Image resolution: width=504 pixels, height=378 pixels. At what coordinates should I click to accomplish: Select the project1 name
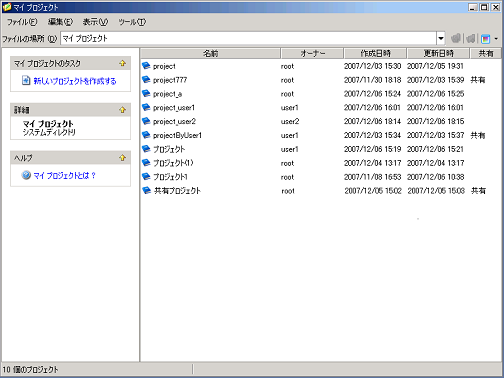pos(164,66)
